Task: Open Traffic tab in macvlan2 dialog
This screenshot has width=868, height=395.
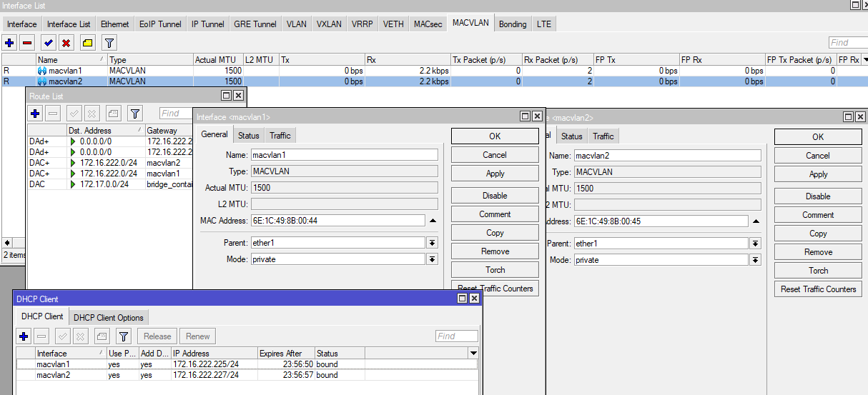Action: (x=603, y=136)
